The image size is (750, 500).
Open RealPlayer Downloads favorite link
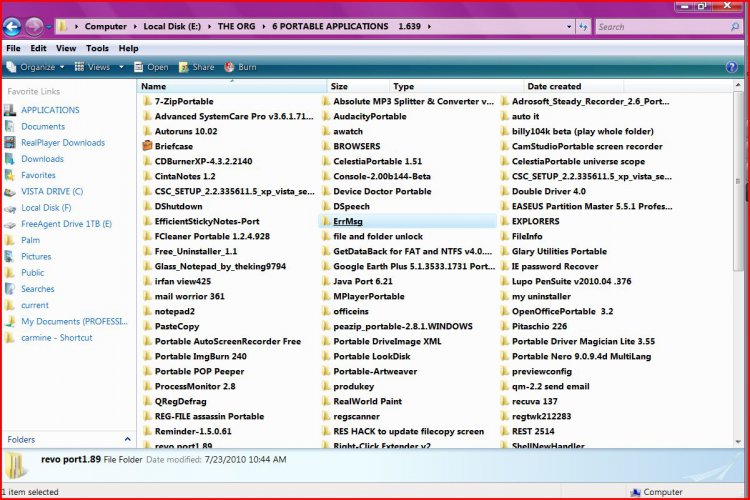[x=63, y=143]
